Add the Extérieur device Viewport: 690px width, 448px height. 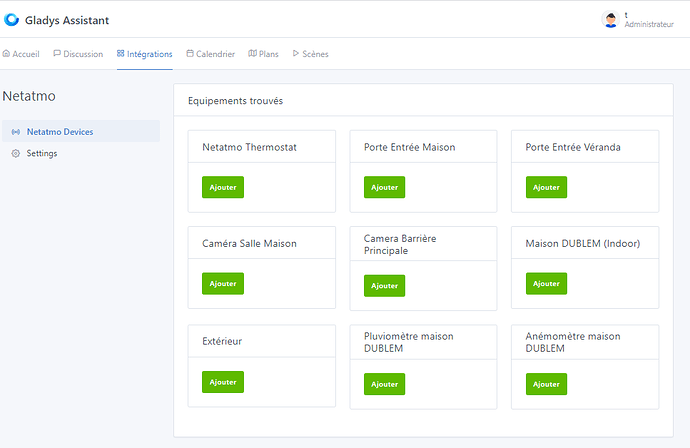(223, 382)
